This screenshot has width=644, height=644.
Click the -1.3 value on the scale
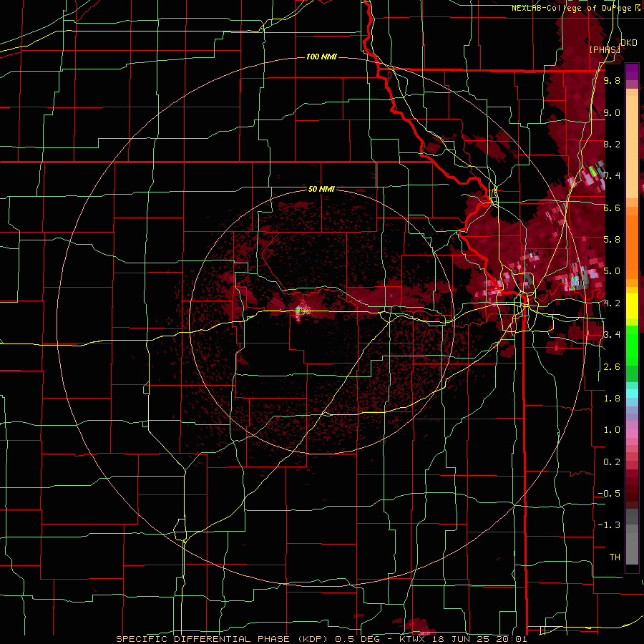point(609,525)
